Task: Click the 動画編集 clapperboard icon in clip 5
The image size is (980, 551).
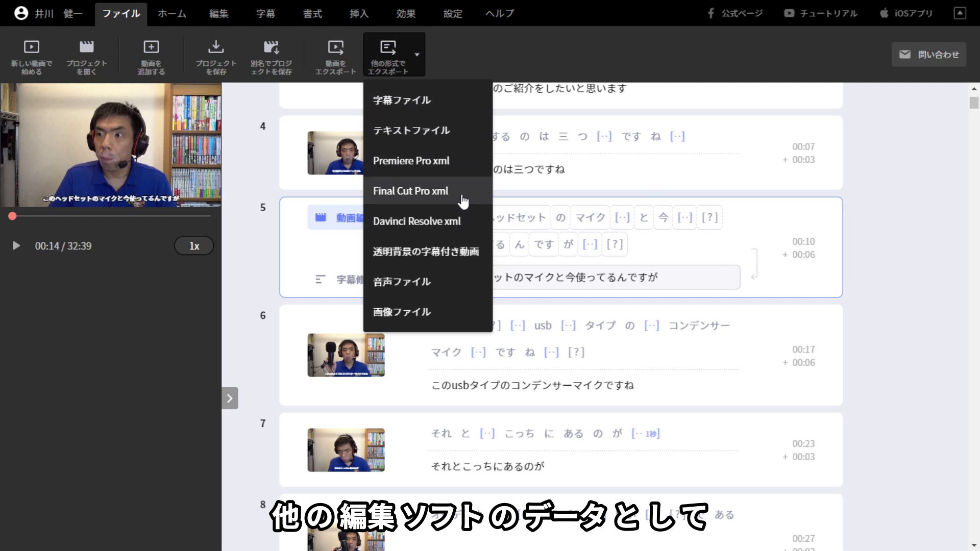Action: pos(321,218)
